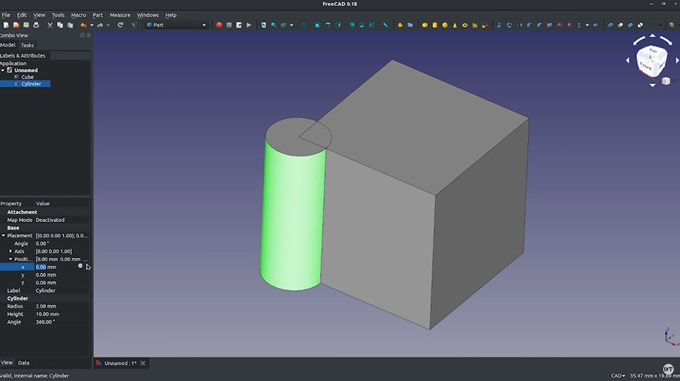Create a sphere solid

click(445, 25)
